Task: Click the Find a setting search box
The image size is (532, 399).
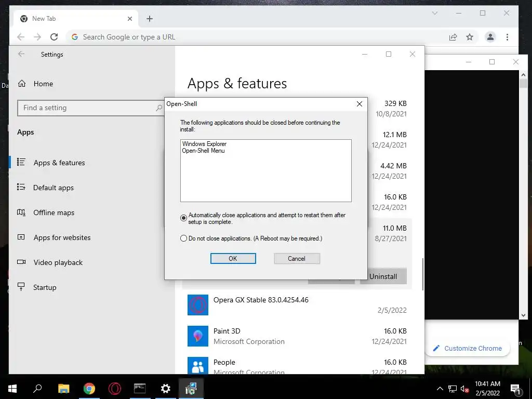Action: click(90, 108)
